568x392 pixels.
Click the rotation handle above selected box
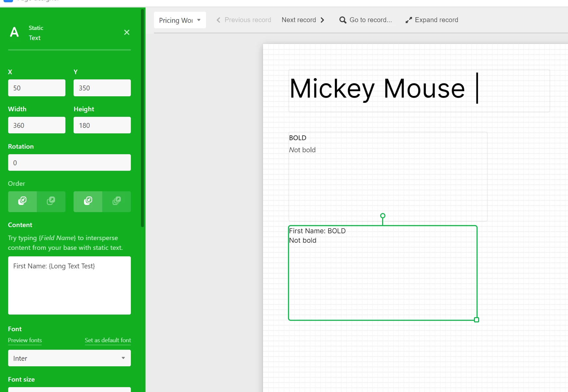click(x=383, y=216)
